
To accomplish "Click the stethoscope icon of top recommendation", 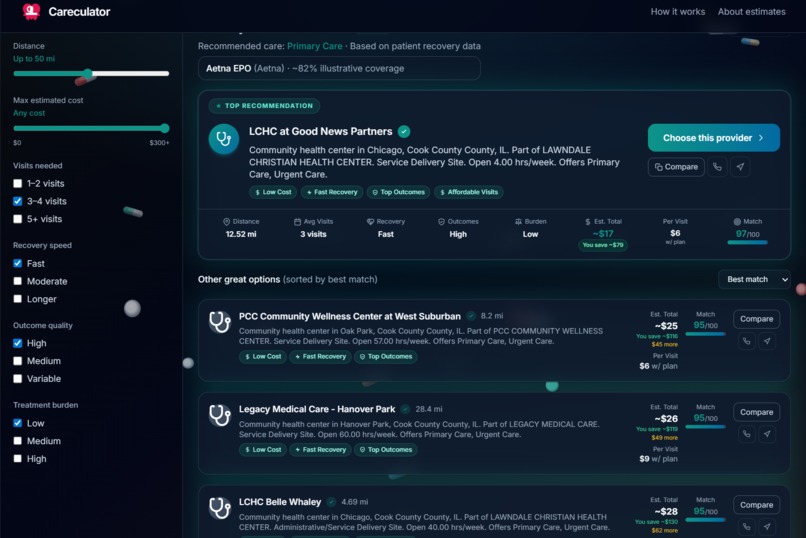I will (x=224, y=139).
